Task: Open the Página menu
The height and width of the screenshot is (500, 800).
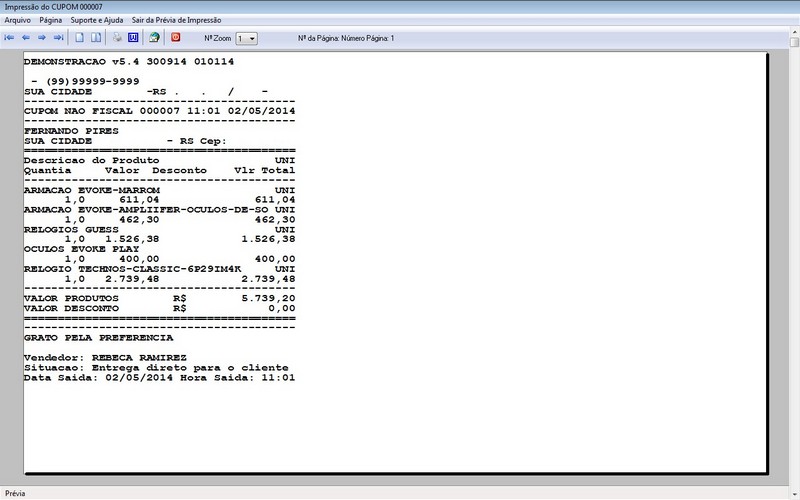Action: coord(51,20)
